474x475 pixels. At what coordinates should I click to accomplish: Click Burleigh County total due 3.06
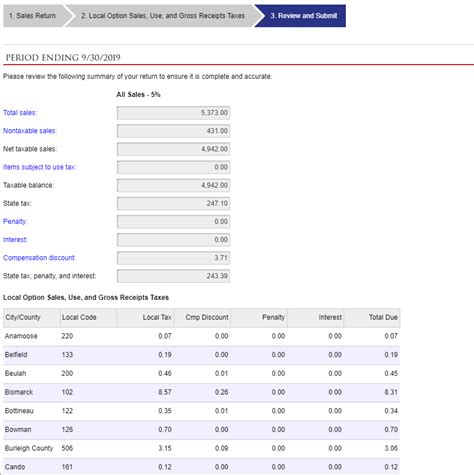point(391,448)
